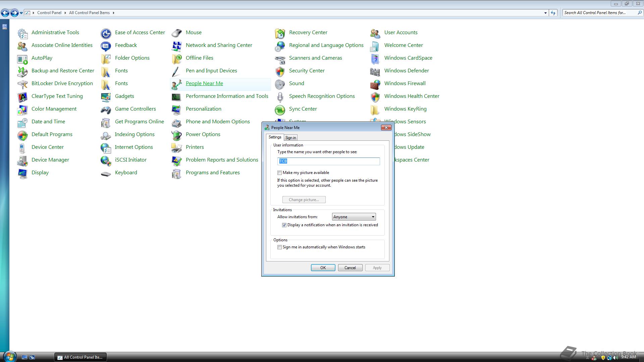Click the Game Controllers icon
This screenshot has width=644, height=362.
point(106,110)
